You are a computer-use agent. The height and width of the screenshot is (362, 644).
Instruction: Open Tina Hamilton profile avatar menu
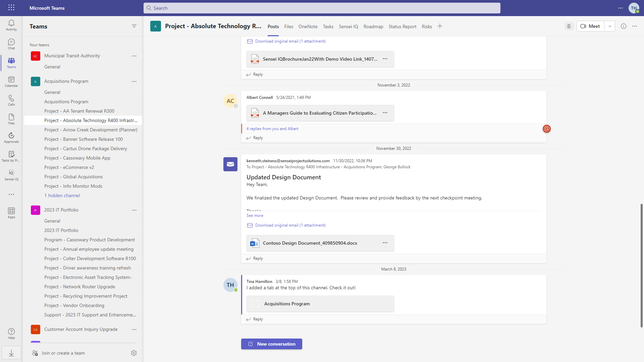pos(634,8)
